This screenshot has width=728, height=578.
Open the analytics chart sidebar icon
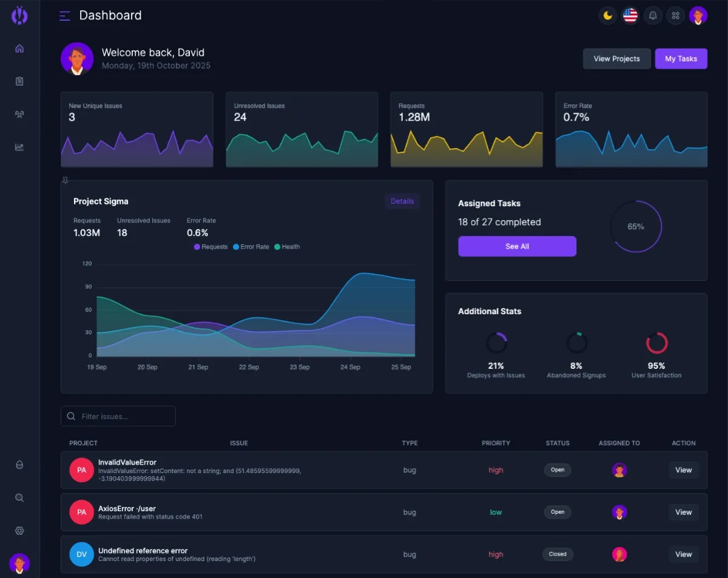click(x=19, y=147)
